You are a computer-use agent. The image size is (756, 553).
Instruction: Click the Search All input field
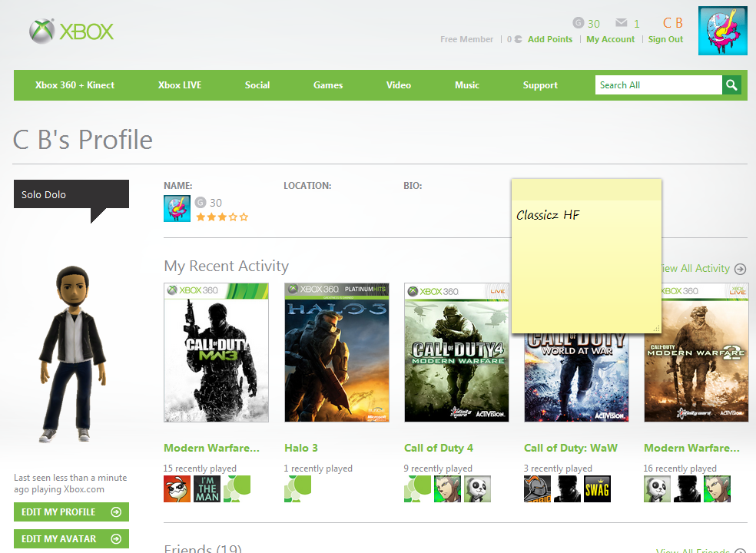(x=658, y=84)
